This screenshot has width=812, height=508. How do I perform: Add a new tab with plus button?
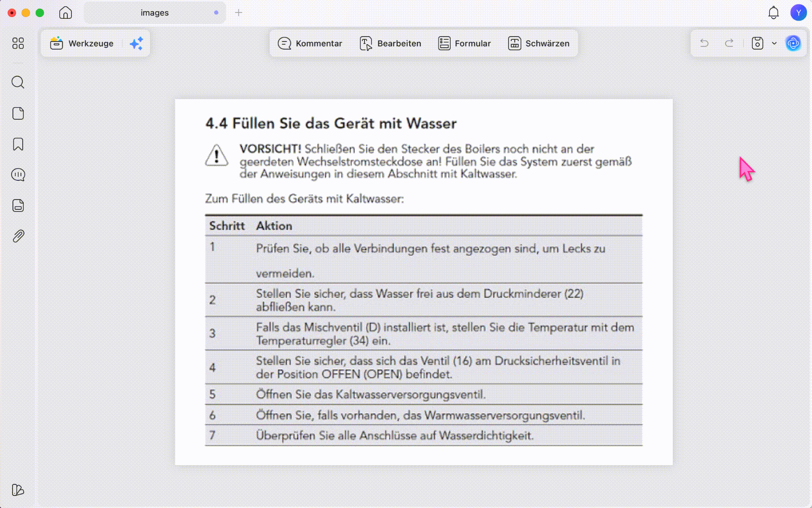239,12
